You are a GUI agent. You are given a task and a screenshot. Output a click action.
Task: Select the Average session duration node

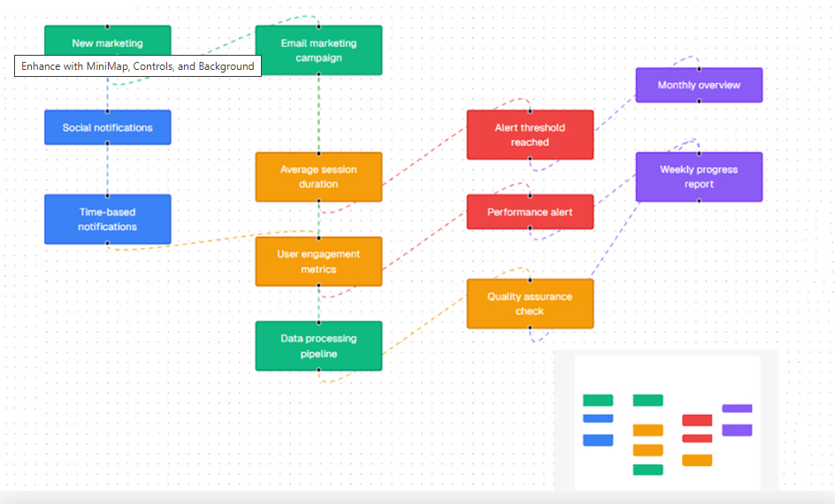[x=318, y=177]
